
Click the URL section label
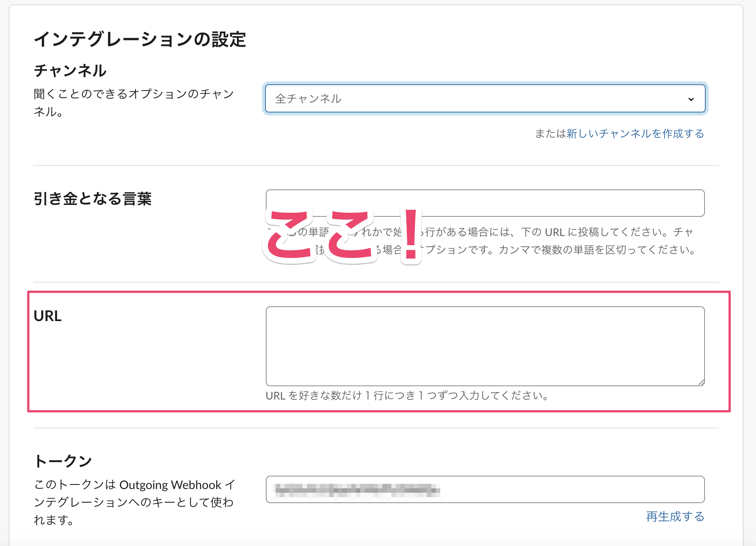[48, 316]
